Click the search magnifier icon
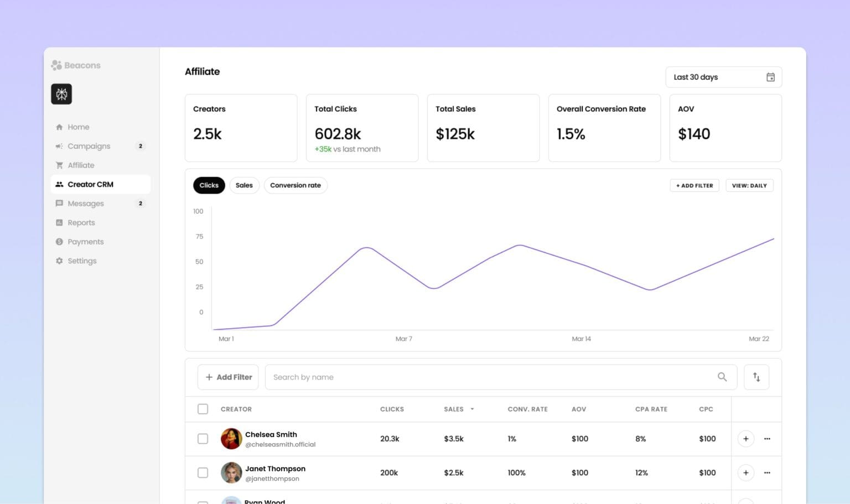850x504 pixels. click(x=722, y=377)
